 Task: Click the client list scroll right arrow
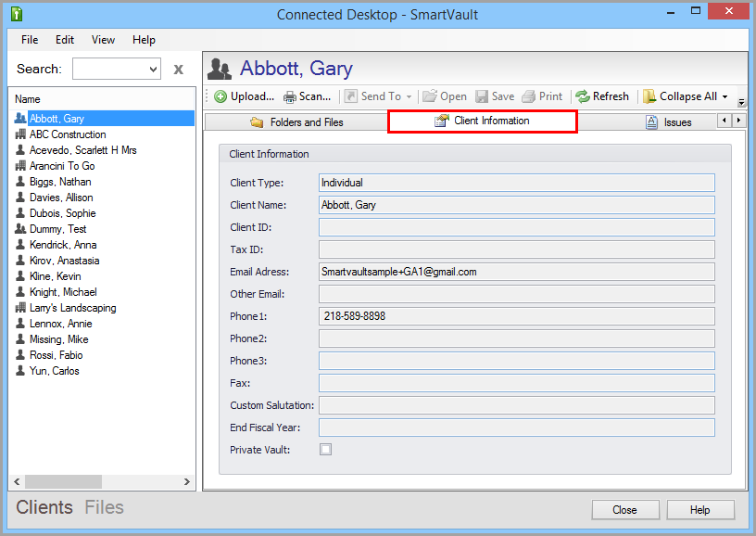[x=187, y=481]
